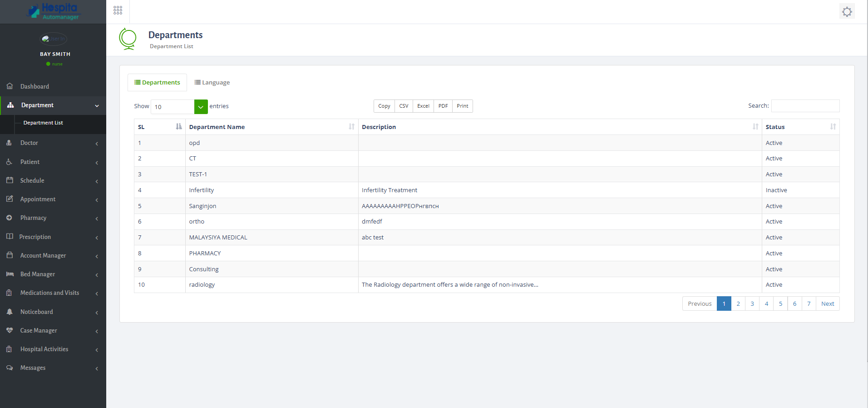
Task: Click the Sanginjon department name cell
Action: 271,206
